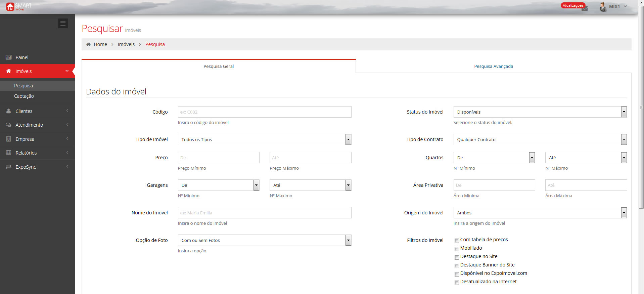Click the Atualizações red badge
This screenshot has height=294, width=644.
573,5
